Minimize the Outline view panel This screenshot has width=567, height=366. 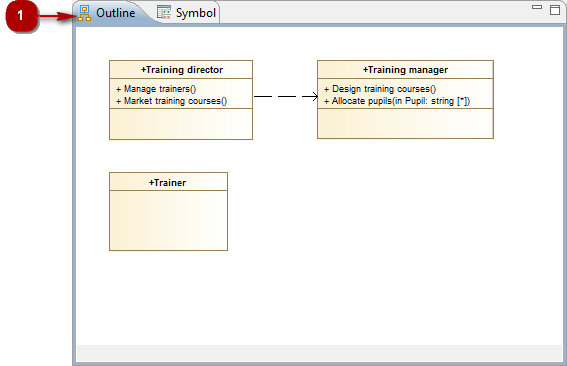tap(537, 7)
